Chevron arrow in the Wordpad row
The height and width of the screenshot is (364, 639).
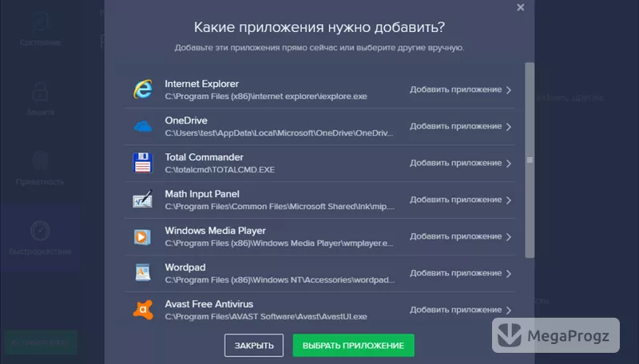(509, 274)
